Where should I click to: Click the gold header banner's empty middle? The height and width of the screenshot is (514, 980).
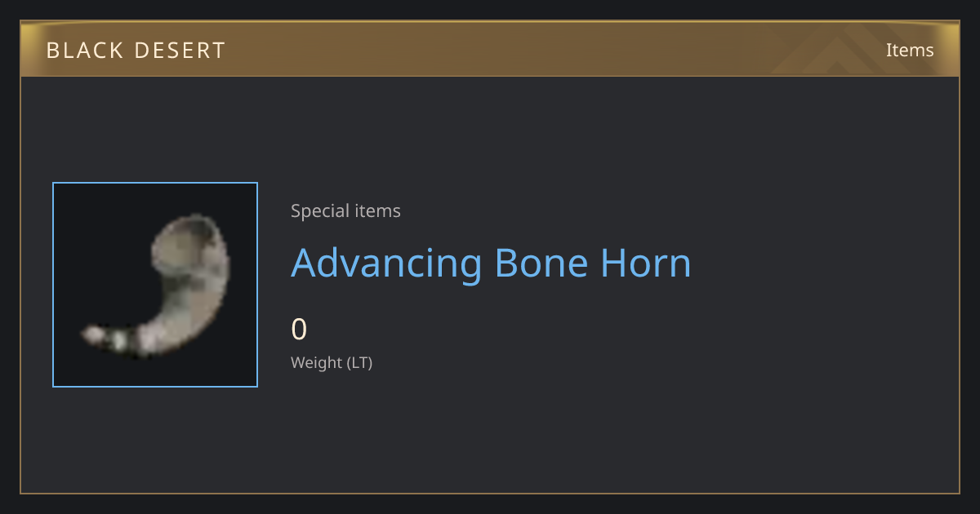555,50
